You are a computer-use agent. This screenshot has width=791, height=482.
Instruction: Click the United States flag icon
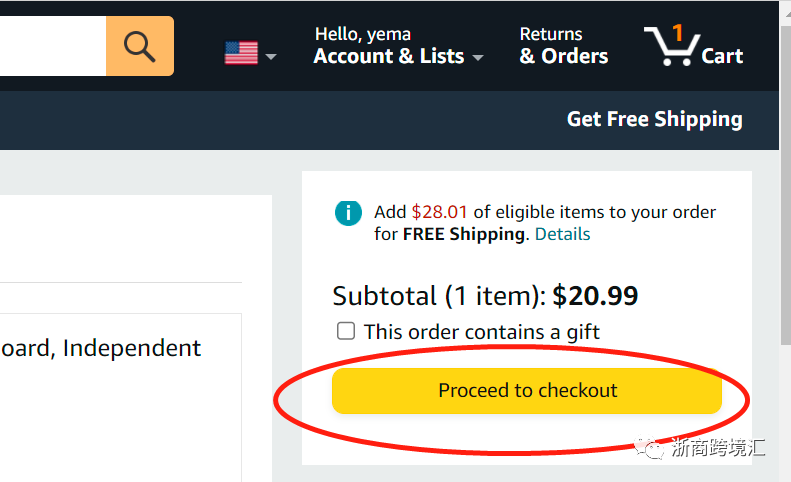point(241,54)
